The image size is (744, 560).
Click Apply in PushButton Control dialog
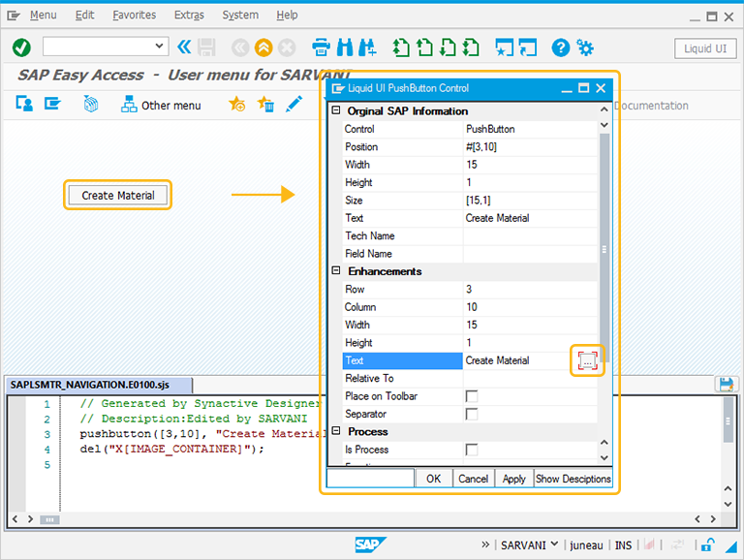(513, 479)
